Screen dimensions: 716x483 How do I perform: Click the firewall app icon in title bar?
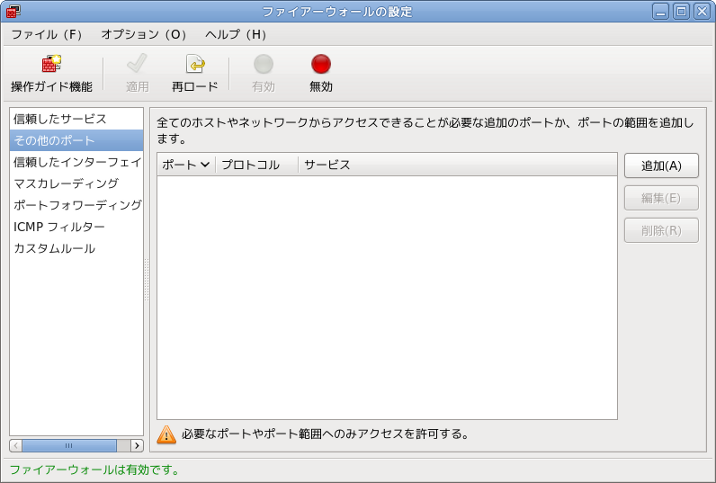(x=12, y=11)
